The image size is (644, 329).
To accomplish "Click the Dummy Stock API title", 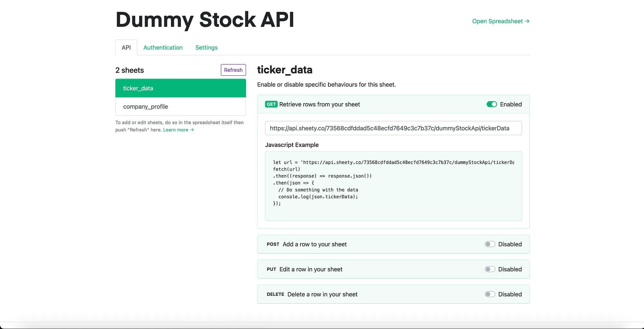I will 205,20.
